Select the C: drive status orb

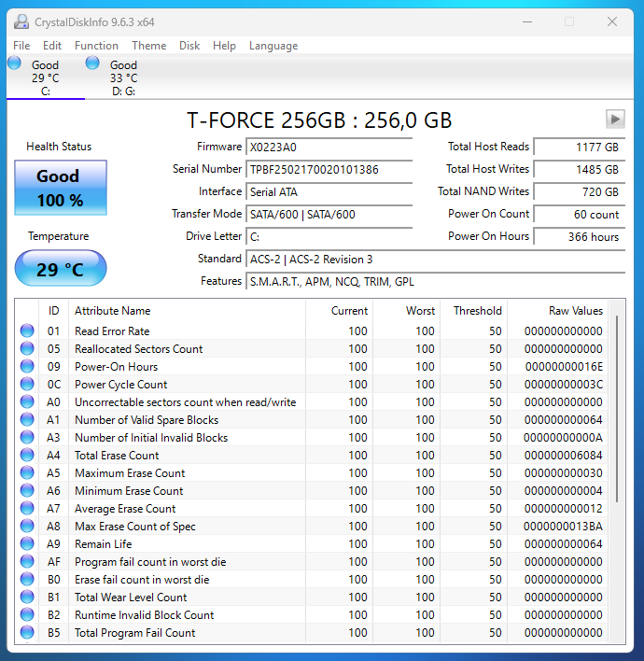tap(14, 63)
